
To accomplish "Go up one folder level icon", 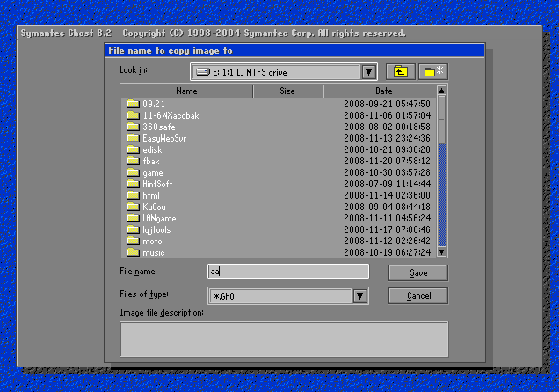I will [401, 72].
